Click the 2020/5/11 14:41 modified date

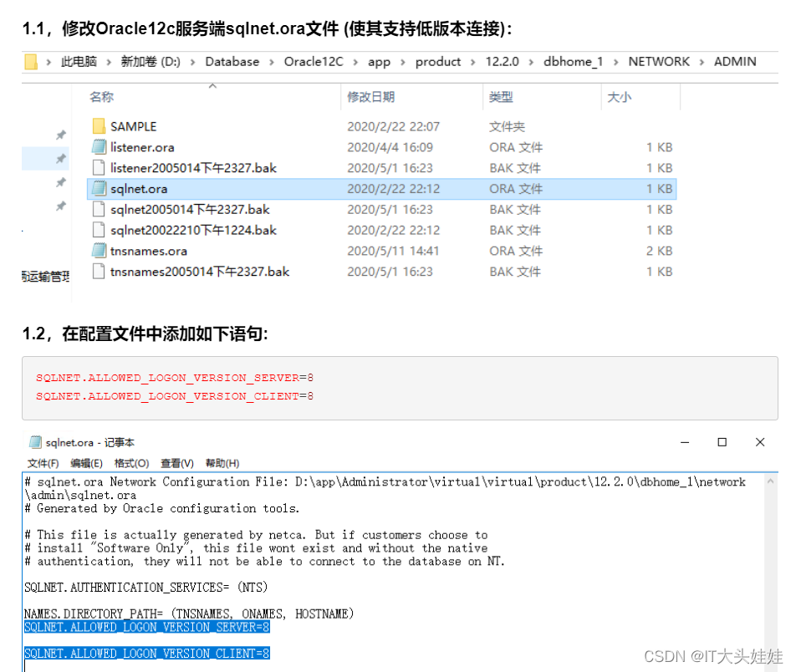393,252
